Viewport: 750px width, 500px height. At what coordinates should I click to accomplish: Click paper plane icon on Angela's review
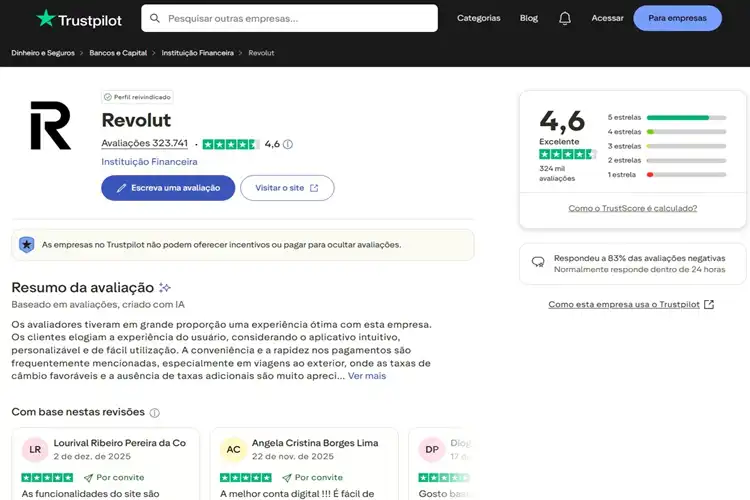click(x=287, y=478)
